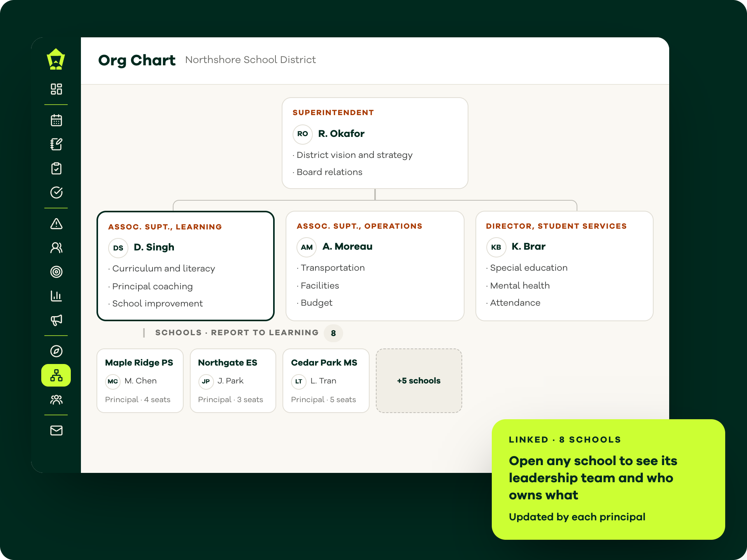Screen dimensions: 747x560
Task: Click the LT avatar on Cedar Park
Action: click(x=299, y=381)
